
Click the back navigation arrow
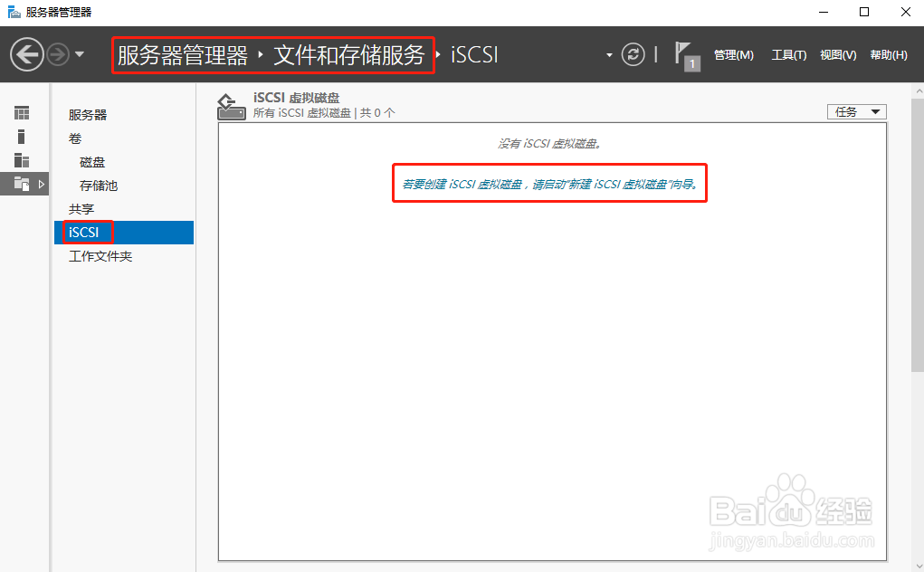[27, 53]
